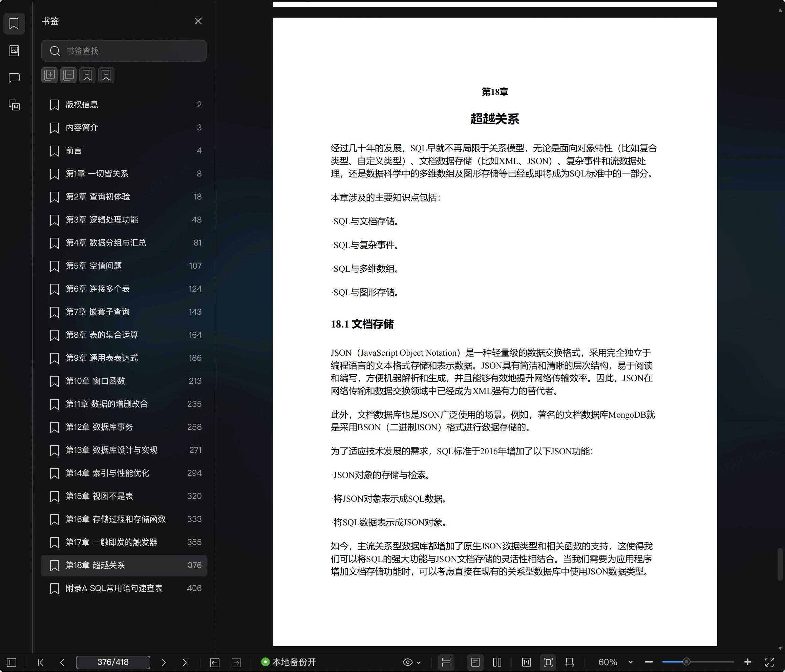Click the document convert icon in sidebar

point(14,105)
